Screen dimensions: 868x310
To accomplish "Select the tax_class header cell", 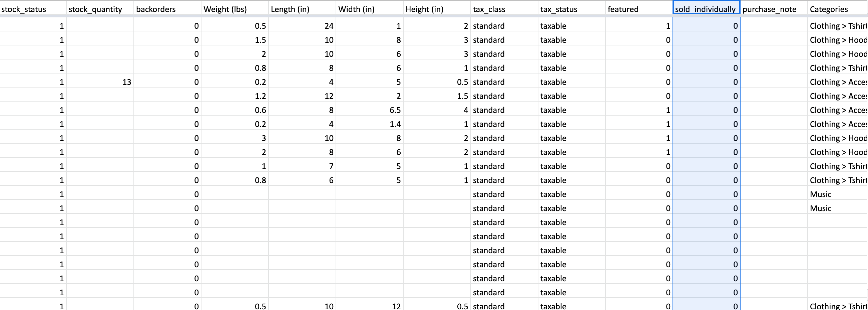I will [x=504, y=9].
